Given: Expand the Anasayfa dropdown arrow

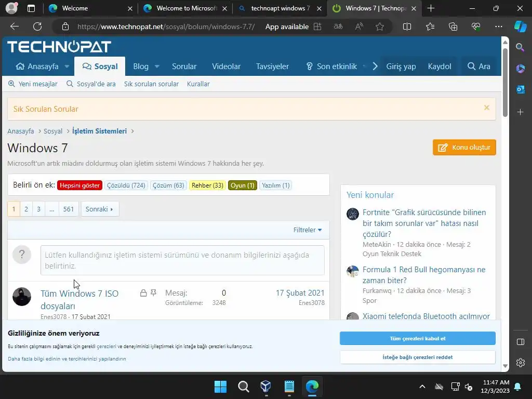Looking at the screenshot, I should click(x=67, y=66).
